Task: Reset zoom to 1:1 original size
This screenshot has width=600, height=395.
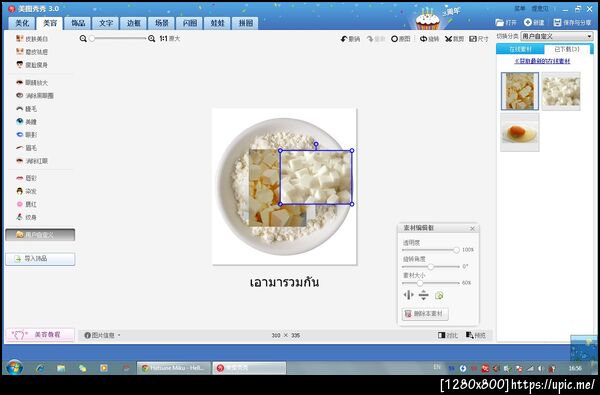Action: click(x=170, y=38)
